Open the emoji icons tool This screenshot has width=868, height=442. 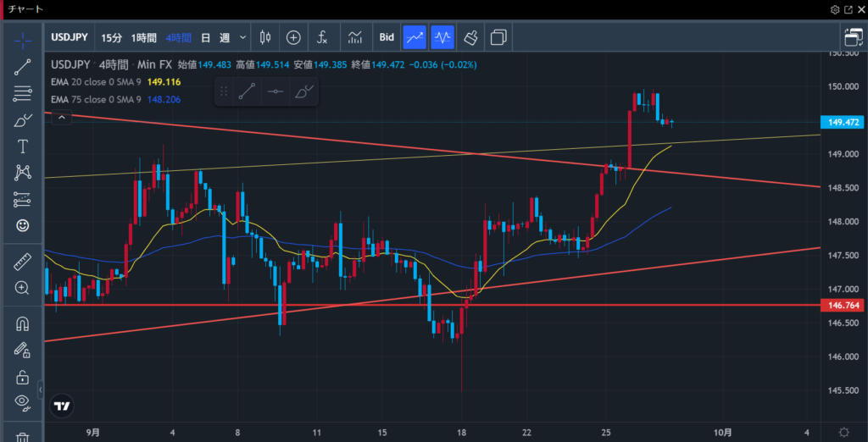(23, 225)
